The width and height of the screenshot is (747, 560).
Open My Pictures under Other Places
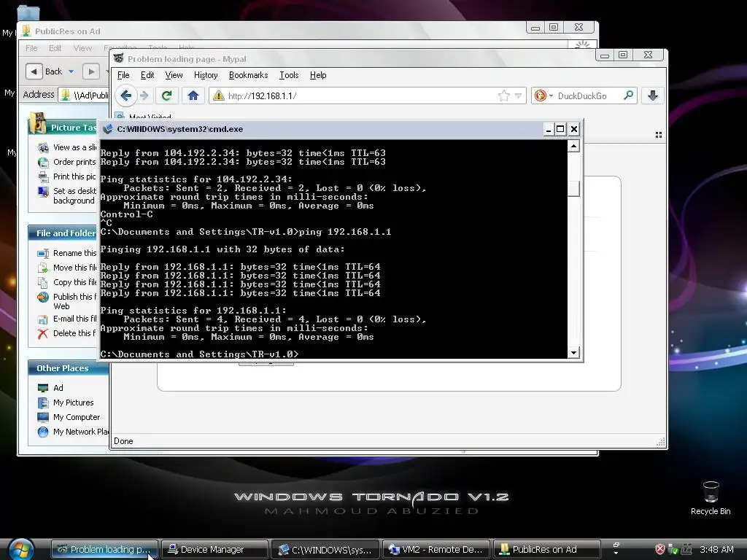pos(66,402)
